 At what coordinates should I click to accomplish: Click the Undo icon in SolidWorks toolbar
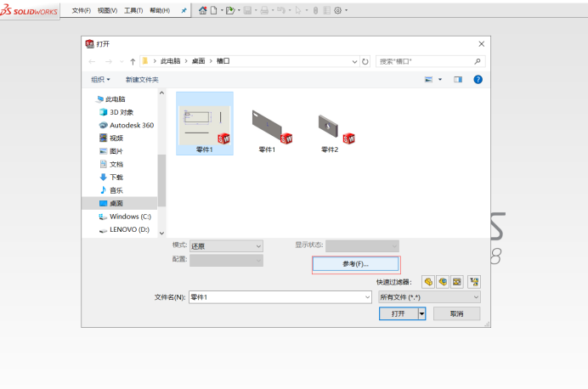tap(281, 10)
